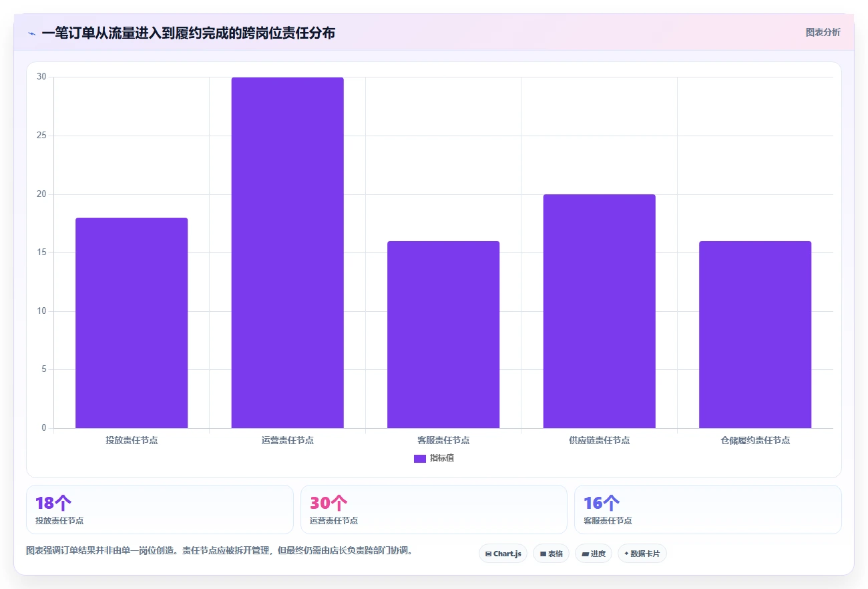The width and height of the screenshot is (868, 589).
Task: Click the 运营责任节点 x-axis label
Action: (287, 441)
